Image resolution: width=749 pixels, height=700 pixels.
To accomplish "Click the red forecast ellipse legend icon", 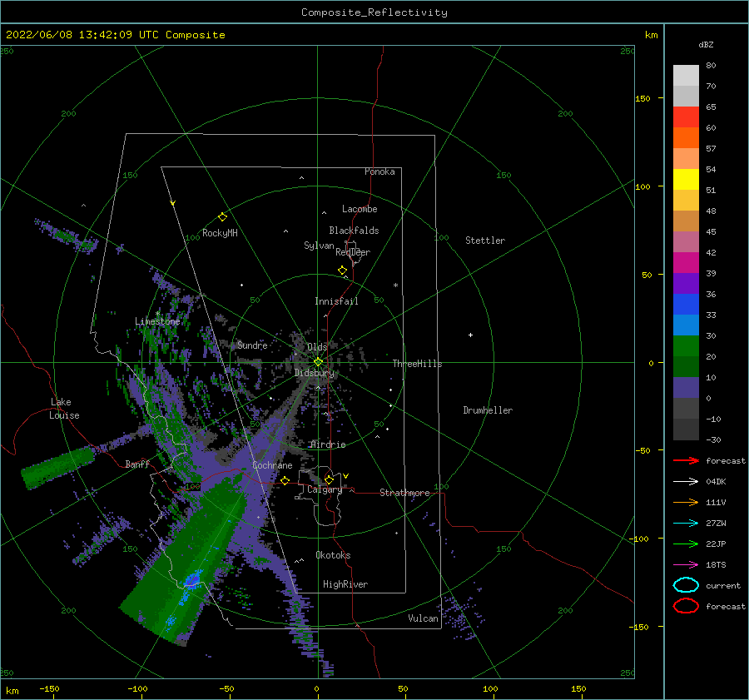I will (x=686, y=606).
